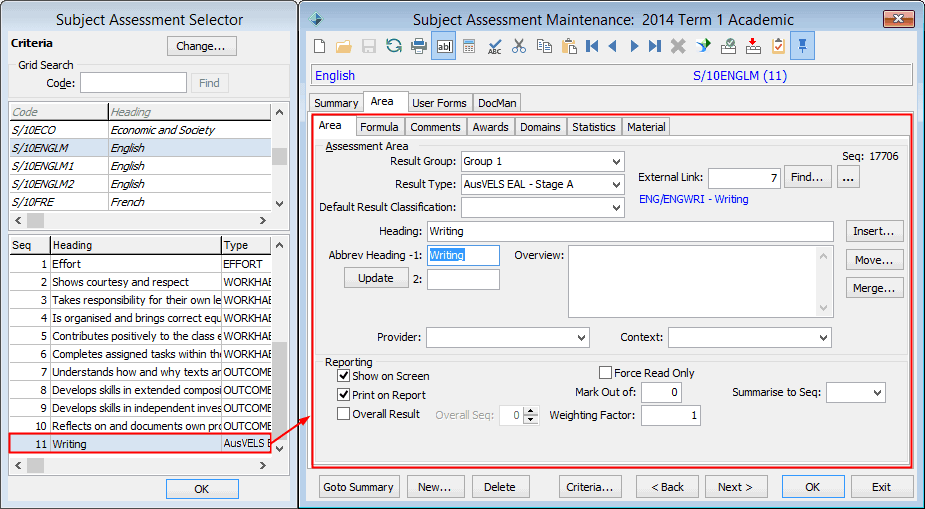Click the tray with green check icon
925x509 pixels.
click(729, 46)
